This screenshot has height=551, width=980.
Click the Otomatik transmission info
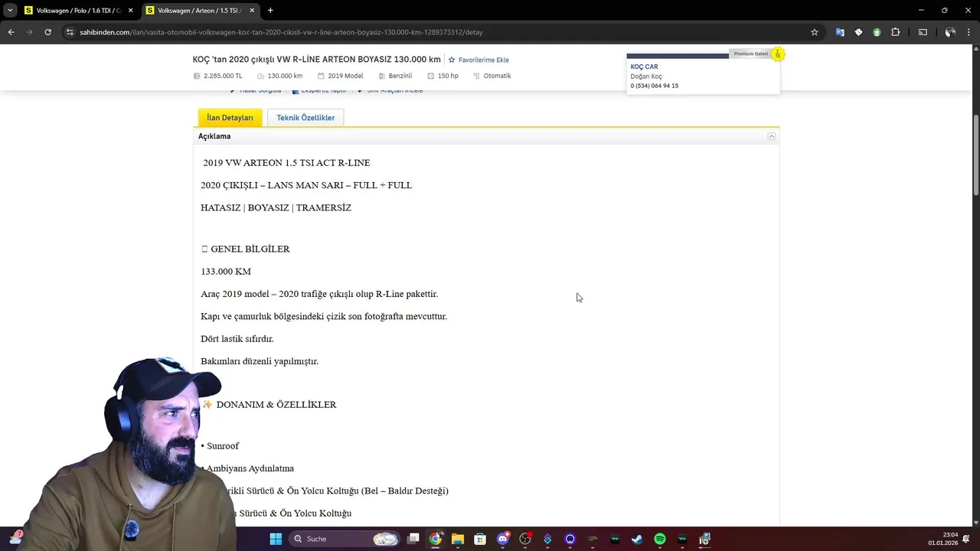click(492, 76)
